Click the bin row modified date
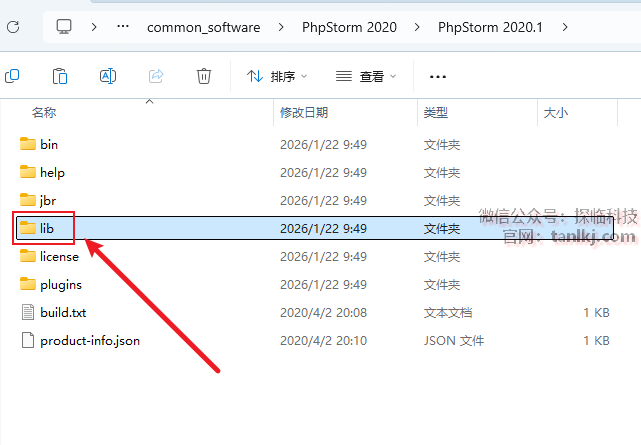The height and width of the screenshot is (445, 641). pos(323,145)
